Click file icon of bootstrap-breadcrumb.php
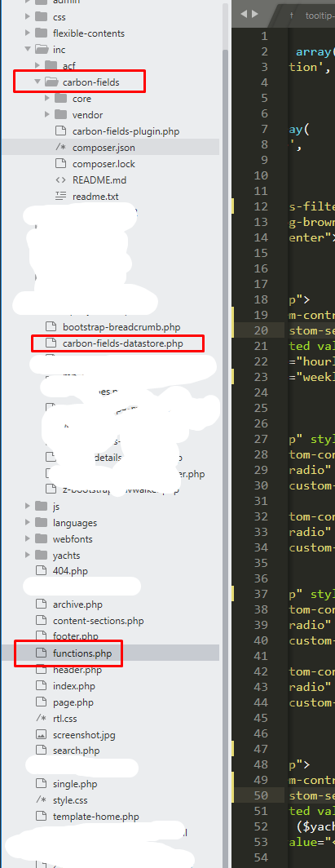Image resolution: width=335 pixels, height=868 pixels. click(x=51, y=326)
